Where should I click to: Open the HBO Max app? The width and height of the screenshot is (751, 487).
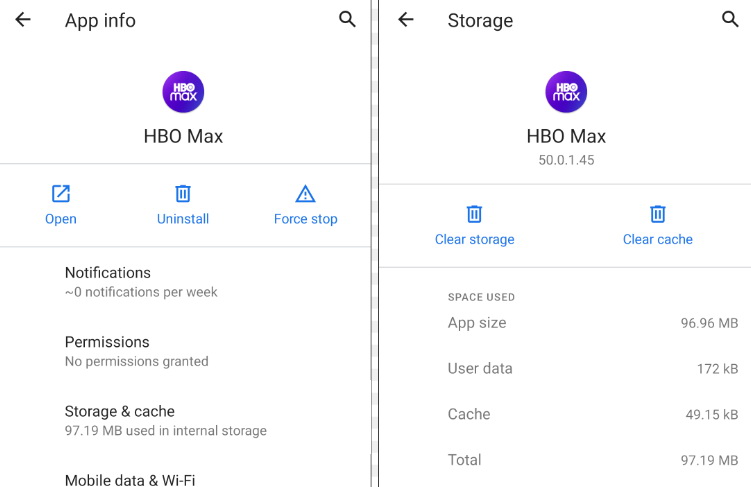click(61, 204)
